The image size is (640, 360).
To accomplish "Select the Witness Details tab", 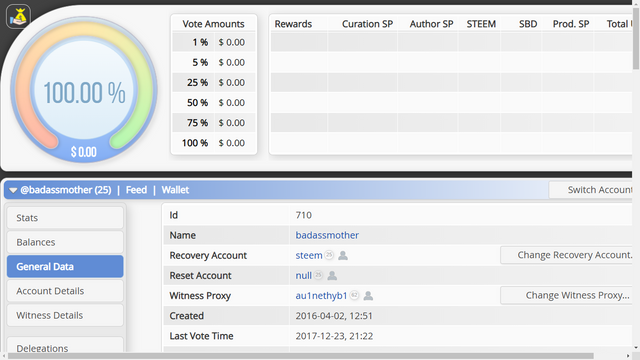I will (x=65, y=315).
